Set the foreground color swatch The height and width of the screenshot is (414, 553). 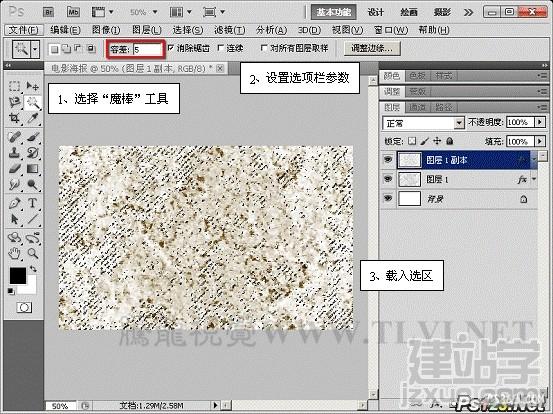tap(18, 276)
